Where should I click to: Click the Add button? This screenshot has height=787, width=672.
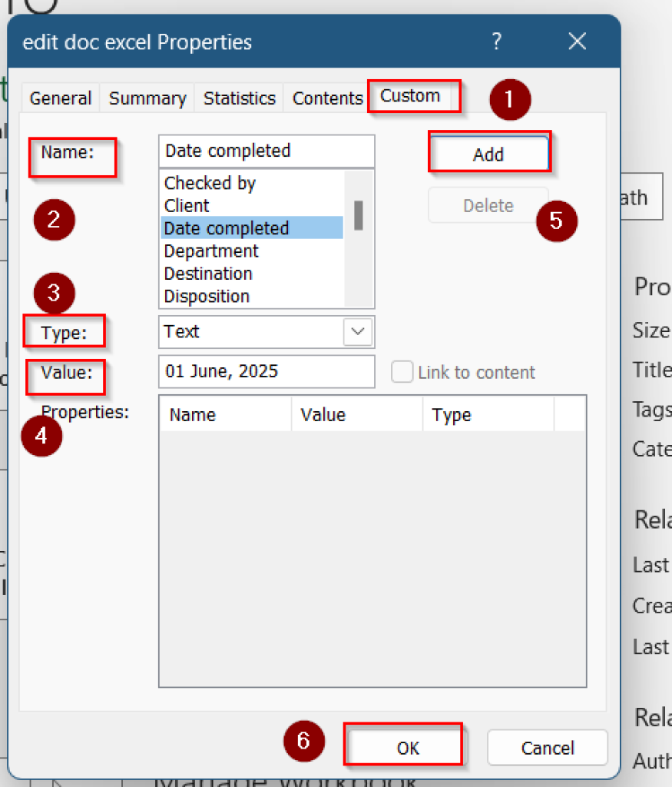[x=488, y=154]
